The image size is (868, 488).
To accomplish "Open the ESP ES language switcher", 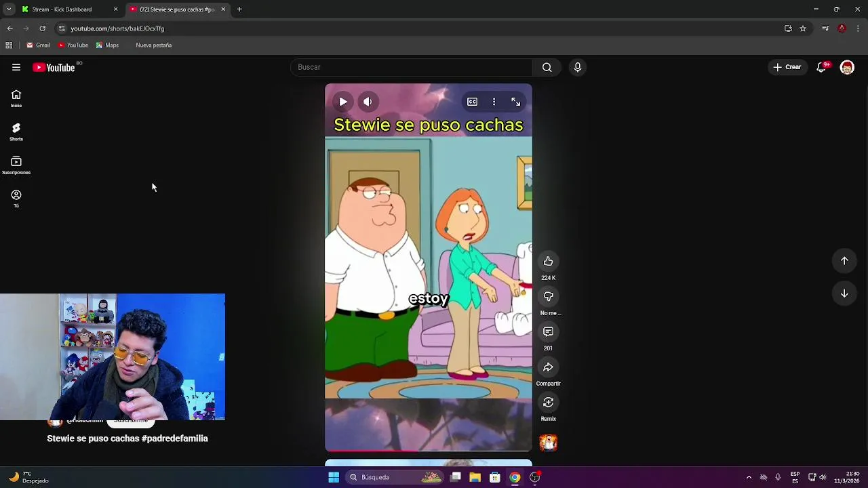I will tap(795, 477).
